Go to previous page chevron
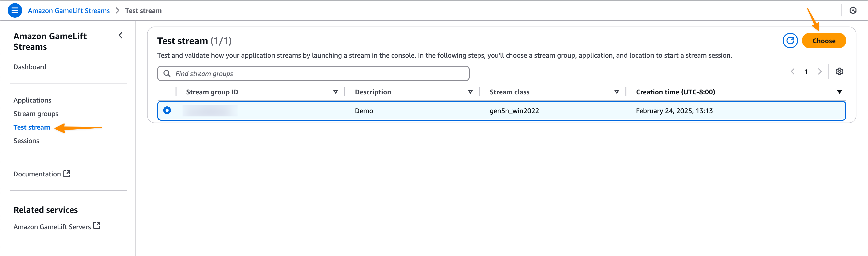 (793, 71)
